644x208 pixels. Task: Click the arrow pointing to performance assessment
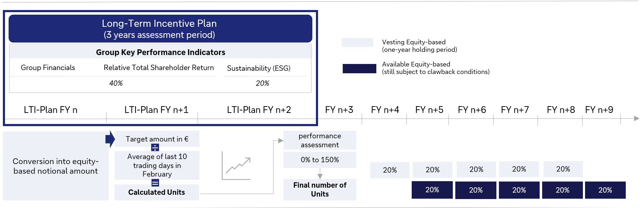[x=280, y=141]
